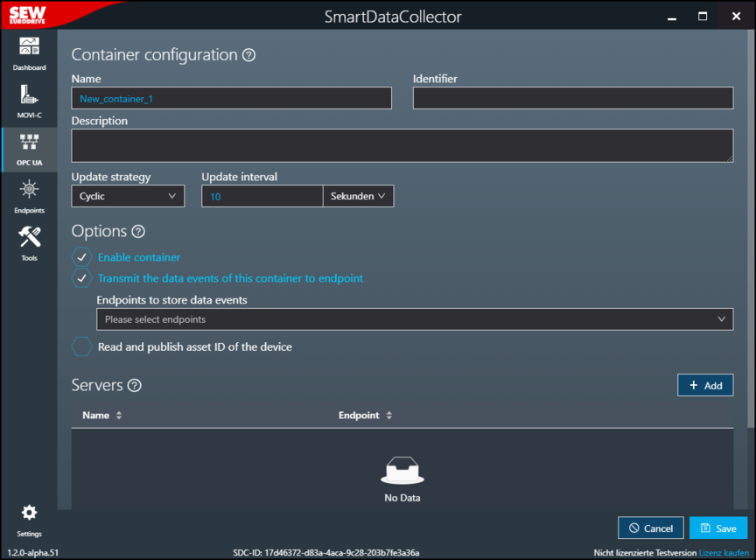756x560 pixels.
Task: Toggle Transmit data events to endpoint checkbox
Action: pyautogui.click(x=81, y=278)
